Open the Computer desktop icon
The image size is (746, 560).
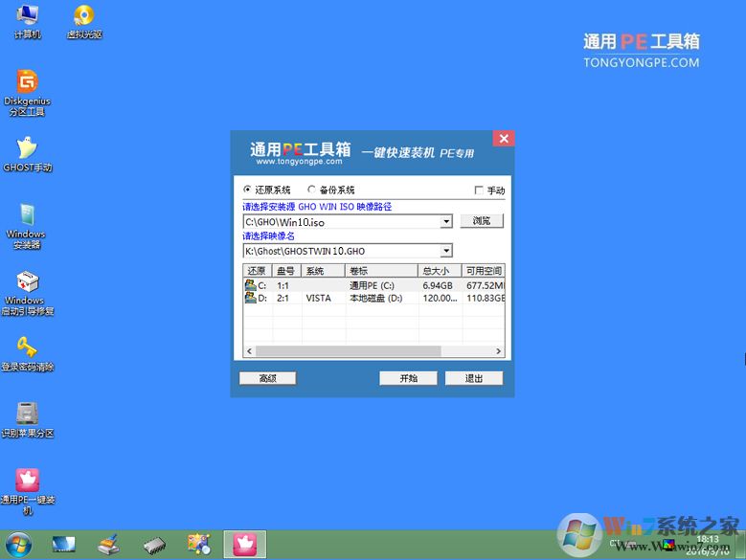[27, 17]
